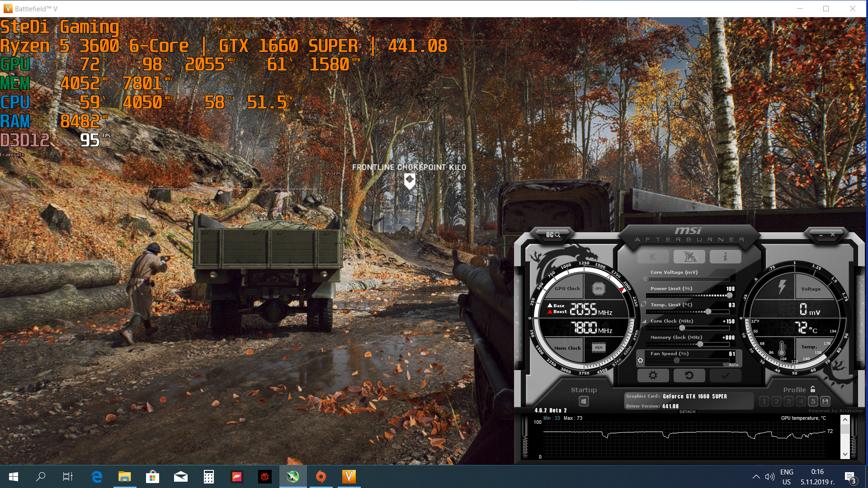Switch to Battlefield V on the taskbar
This screenshot has width=868, height=488.
(x=349, y=477)
